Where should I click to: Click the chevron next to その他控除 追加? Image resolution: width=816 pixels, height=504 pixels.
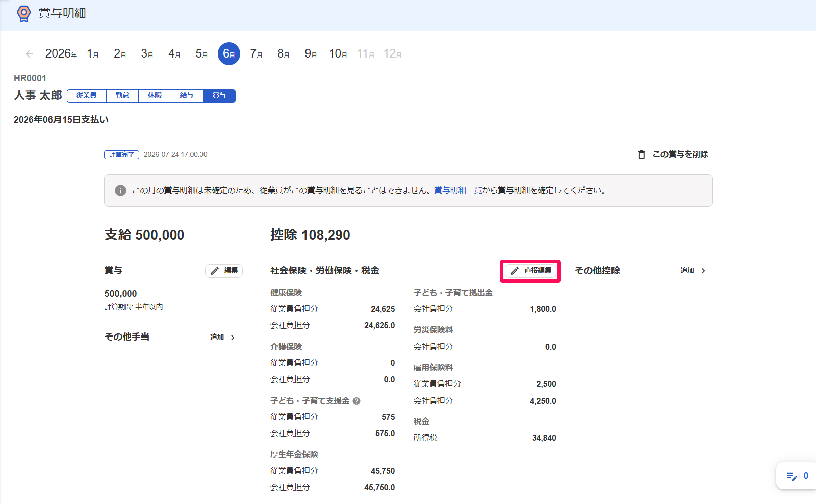coord(703,271)
